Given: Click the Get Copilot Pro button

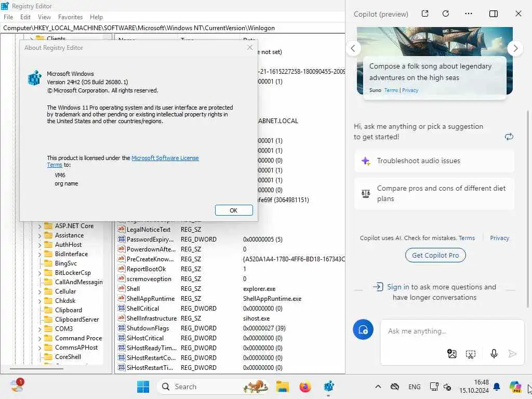Looking at the screenshot, I should coord(435,255).
